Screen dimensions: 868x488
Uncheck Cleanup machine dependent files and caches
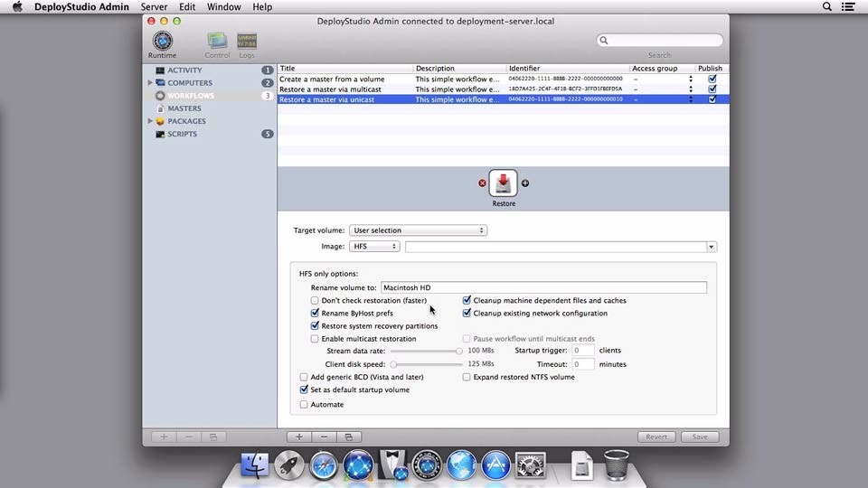click(x=467, y=300)
